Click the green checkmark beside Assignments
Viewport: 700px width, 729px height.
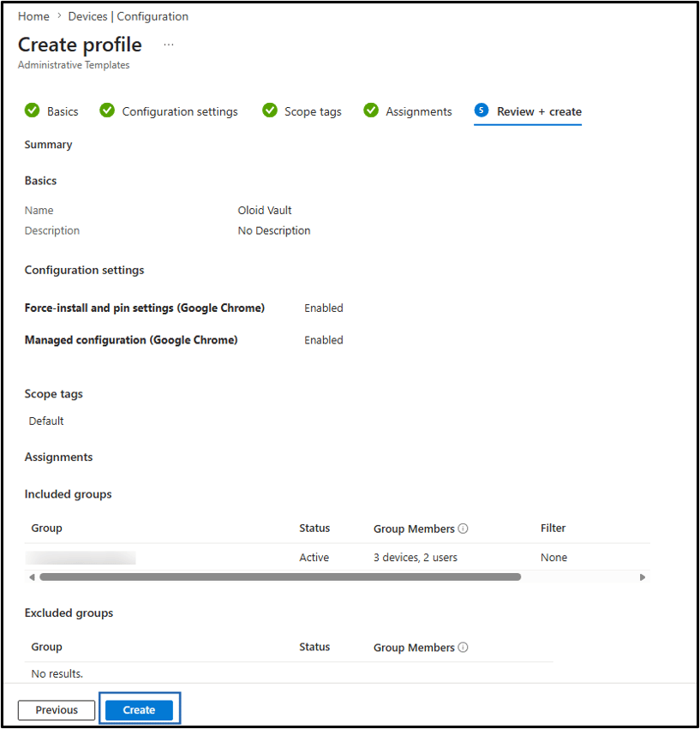point(371,111)
